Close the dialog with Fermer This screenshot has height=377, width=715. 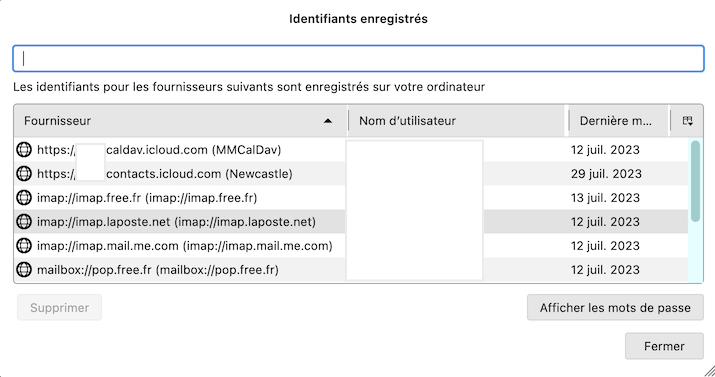(664, 346)
